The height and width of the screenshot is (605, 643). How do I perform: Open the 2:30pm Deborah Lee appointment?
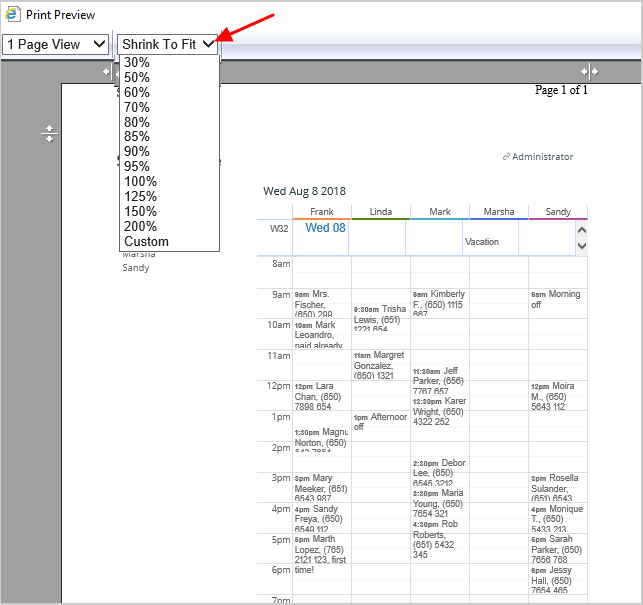pos(440,473)
